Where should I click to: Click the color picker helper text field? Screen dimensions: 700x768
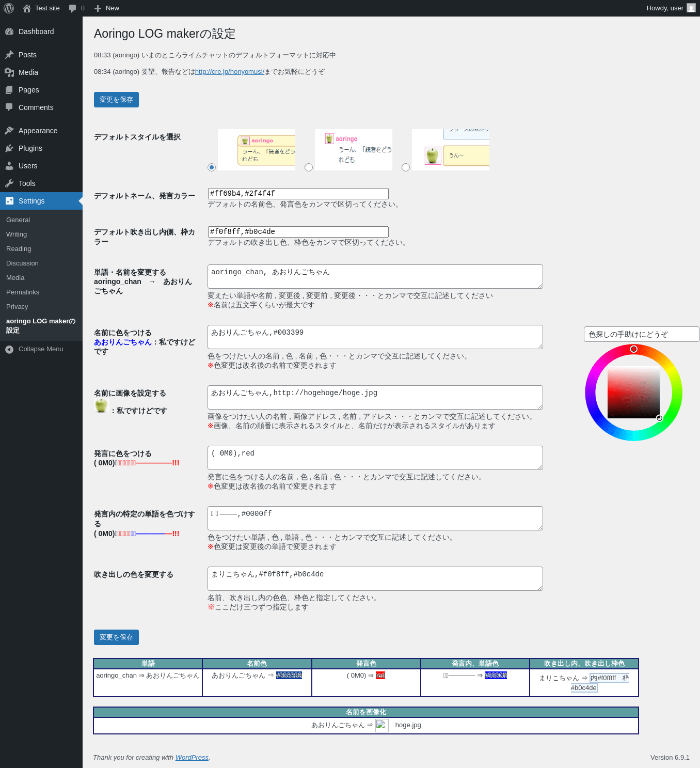(642, 334)
